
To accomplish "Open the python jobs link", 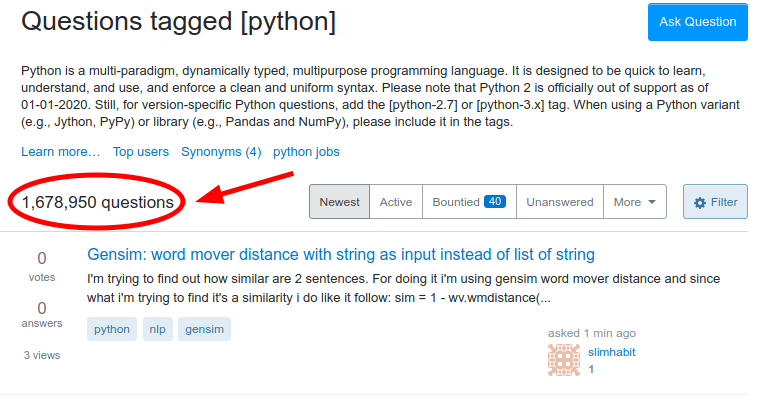I will pyautogui.click(x=306, y=152).
